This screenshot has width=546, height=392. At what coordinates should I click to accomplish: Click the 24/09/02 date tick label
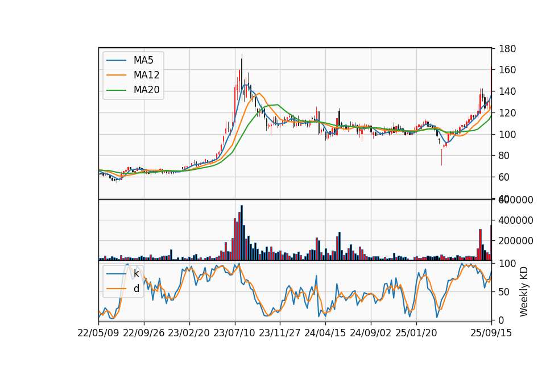click(x=370, y=333)
